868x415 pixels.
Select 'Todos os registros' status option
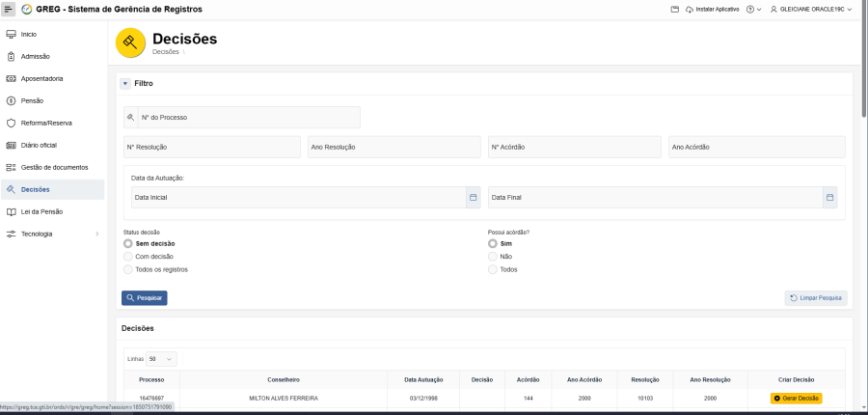(x=128, y=269)
